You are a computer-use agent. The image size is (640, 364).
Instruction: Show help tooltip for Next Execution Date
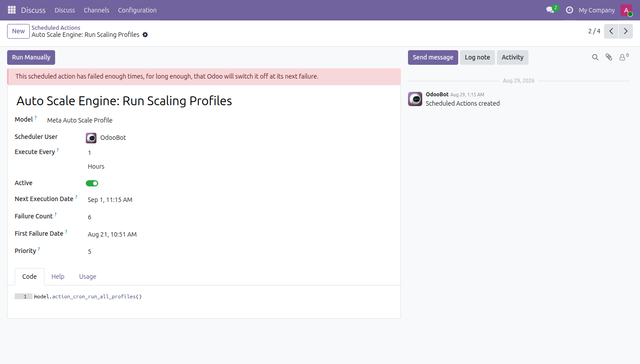(76, 197)
